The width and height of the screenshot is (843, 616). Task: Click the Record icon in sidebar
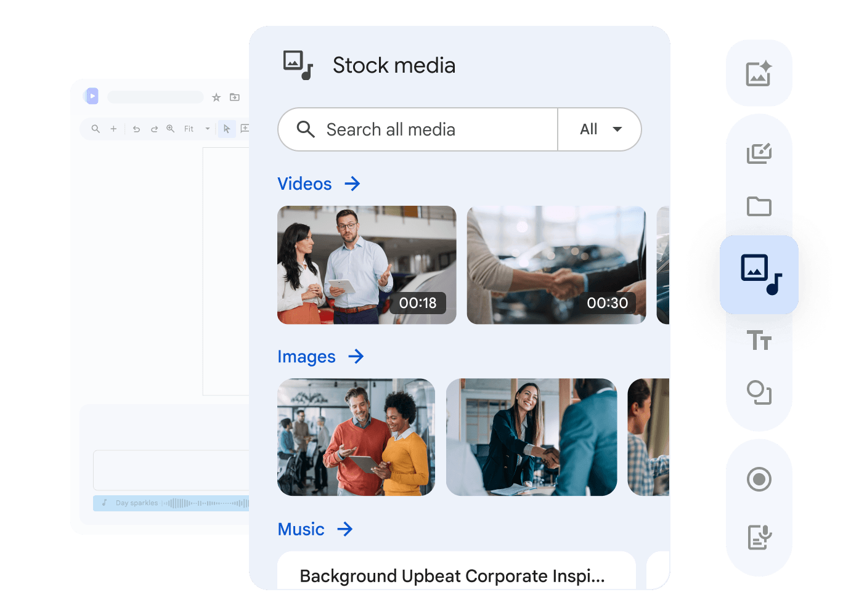point(759,479)
